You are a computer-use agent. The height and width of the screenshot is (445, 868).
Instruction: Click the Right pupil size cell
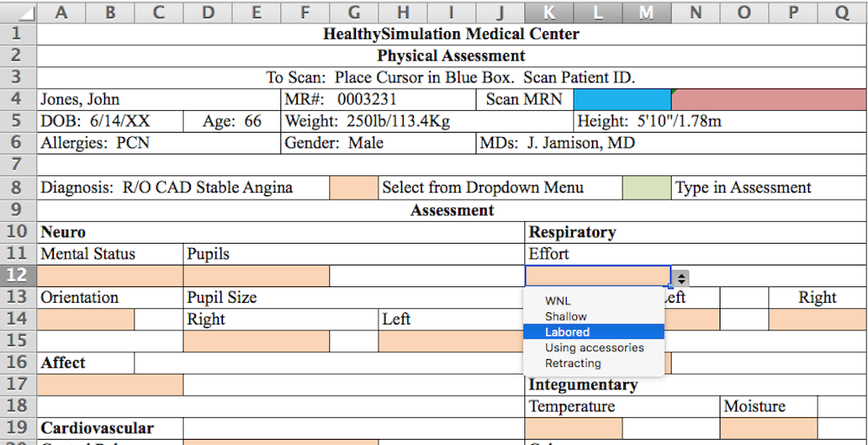click(256, 342)
